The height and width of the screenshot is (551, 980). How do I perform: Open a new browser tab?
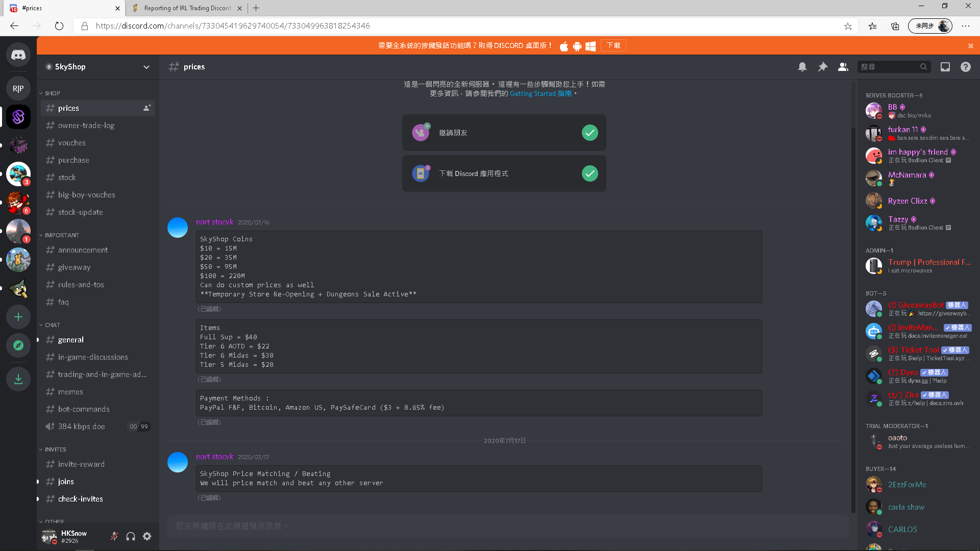(256, 8)
